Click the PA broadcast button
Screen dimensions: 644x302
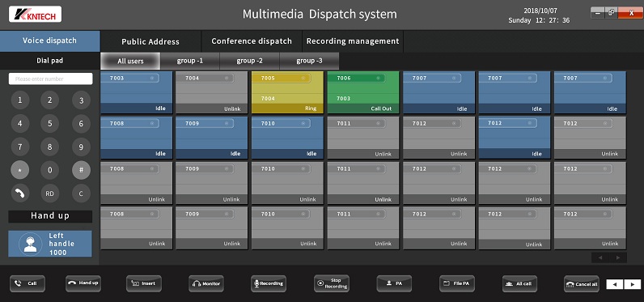(394, 283)
